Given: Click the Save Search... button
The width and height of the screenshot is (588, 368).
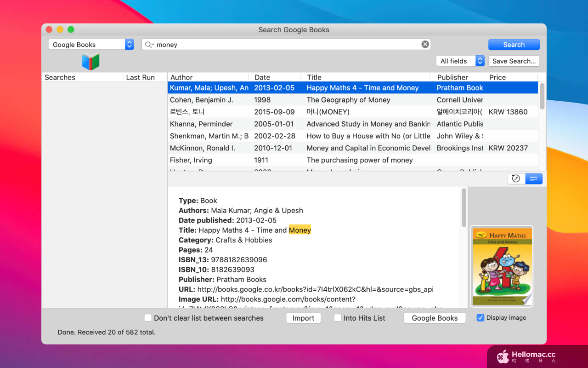Looking at the screenshot, I should pos(514,61).
